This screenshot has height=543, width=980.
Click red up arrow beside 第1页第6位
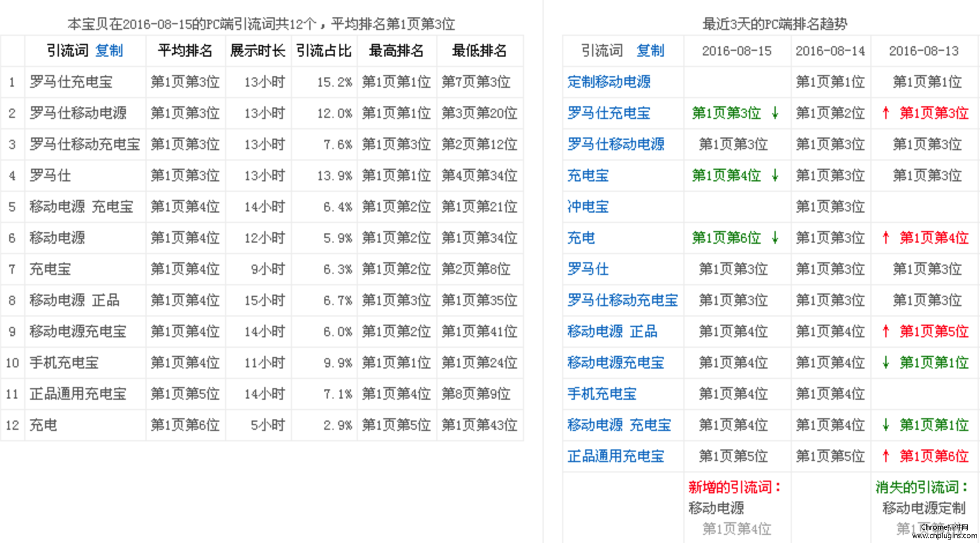coord(886,456)
